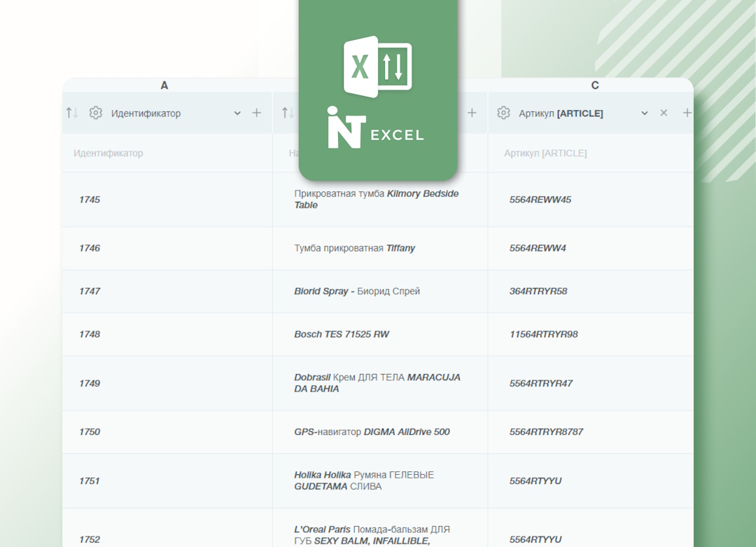Select identifier cell 1751
The image size is (756, 547).
click(x=89, y=481)
